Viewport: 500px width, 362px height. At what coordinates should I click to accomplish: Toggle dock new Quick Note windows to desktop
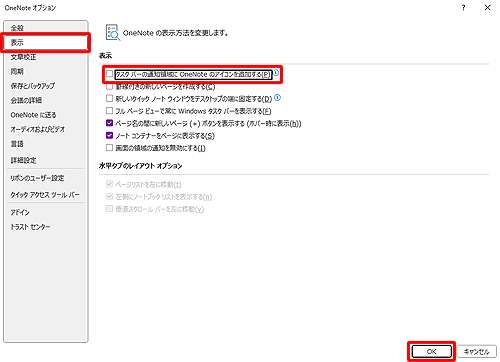[x=109, y=98]
